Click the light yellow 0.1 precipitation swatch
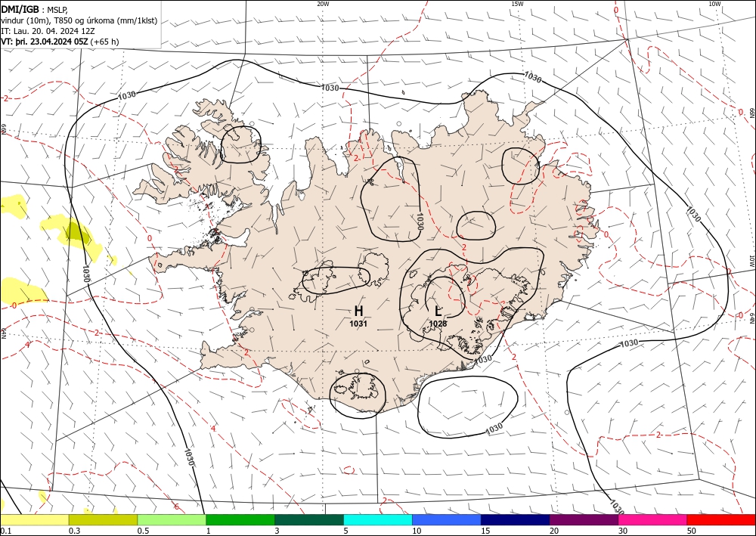This screenshot has height=536, width=756. point(34,519)
